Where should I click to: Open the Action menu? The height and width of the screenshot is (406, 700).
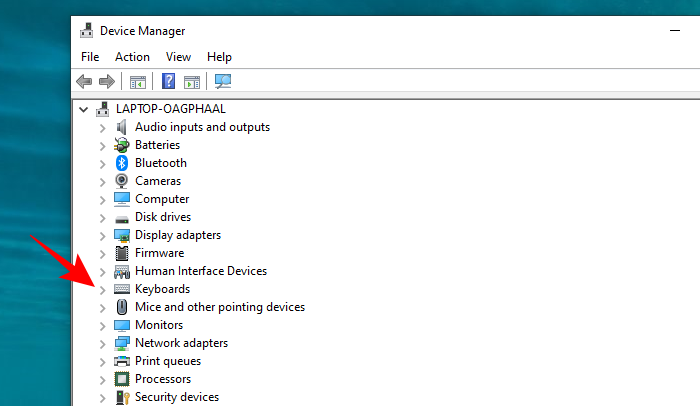[x=132, y=57]
